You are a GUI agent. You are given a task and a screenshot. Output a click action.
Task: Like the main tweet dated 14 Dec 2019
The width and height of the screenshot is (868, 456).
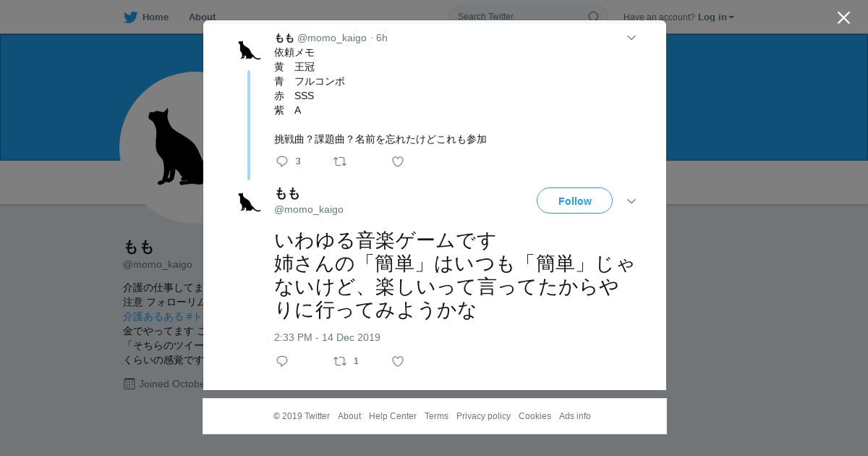[x=398, y=361]
